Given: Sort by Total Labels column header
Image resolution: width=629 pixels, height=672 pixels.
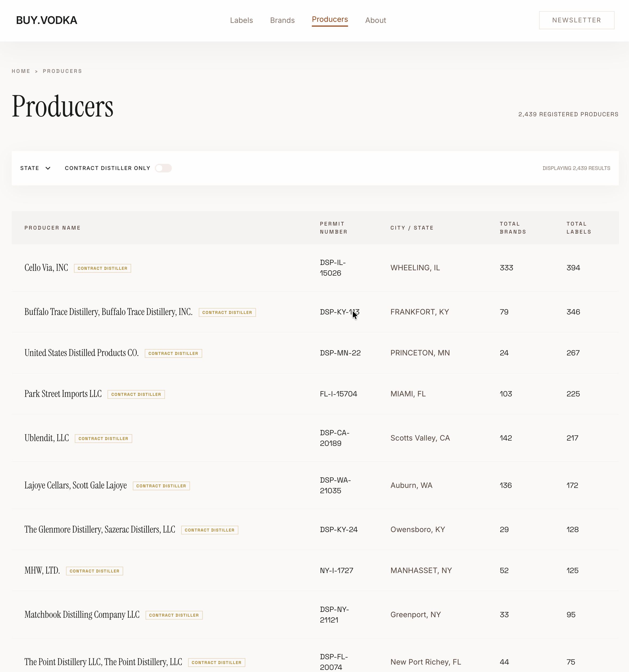Looking at the screenshot, I should click(578, 228).
